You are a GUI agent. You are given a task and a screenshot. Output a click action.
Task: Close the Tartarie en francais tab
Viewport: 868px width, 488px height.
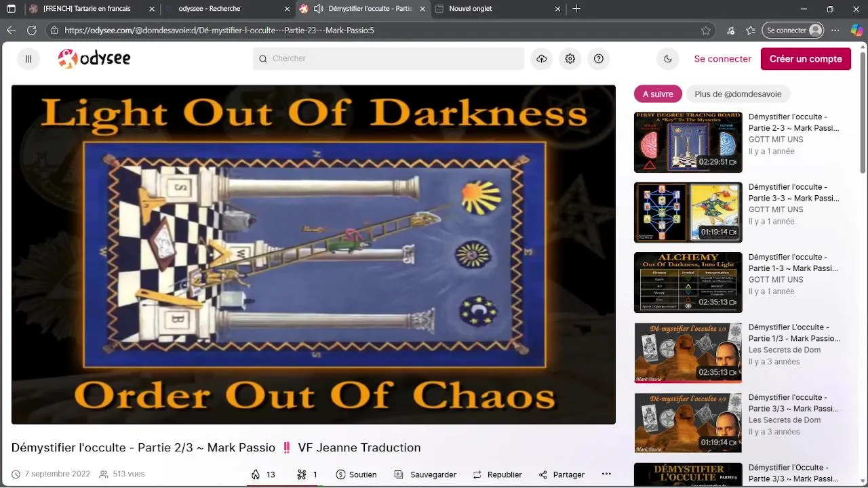pyautogui.click(x=152, y=9)
